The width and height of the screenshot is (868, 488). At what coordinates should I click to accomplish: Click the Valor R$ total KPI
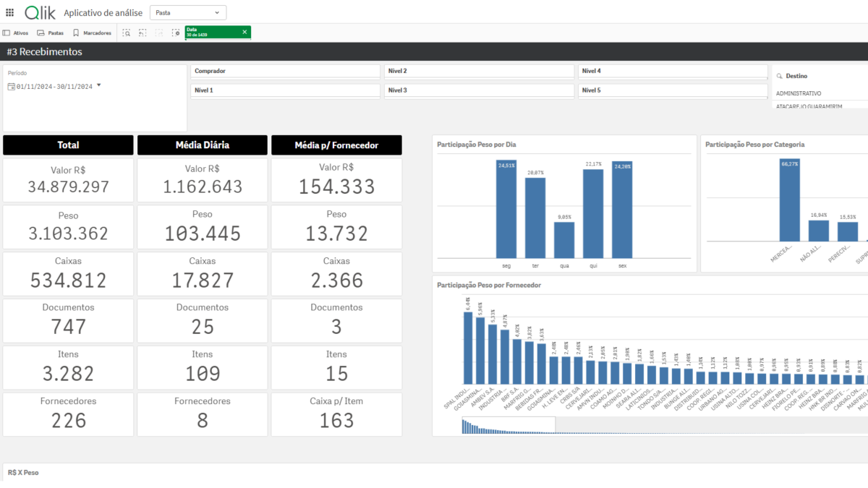tap(68, 179)
